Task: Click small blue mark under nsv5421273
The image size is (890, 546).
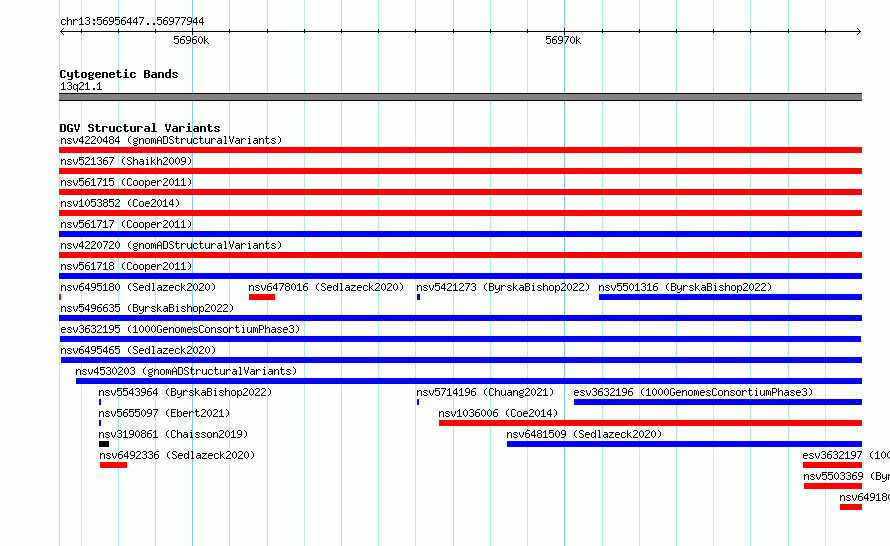Action: (418, 297)
